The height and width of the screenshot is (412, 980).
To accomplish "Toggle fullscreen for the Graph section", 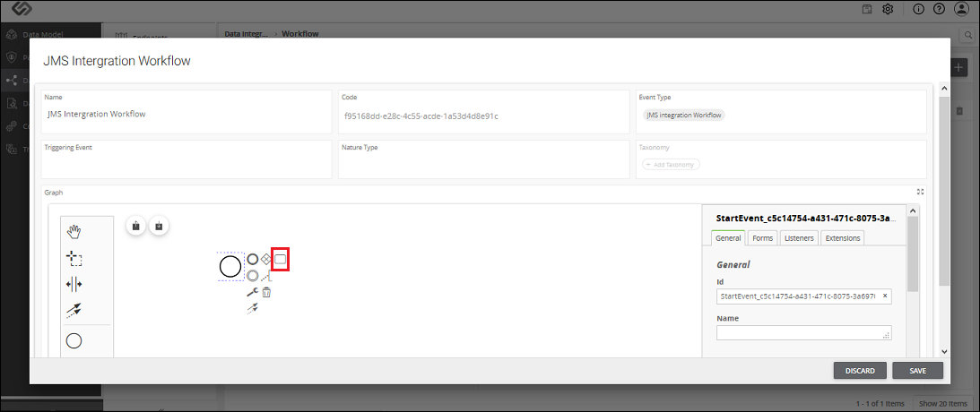I will click(920, 193).
